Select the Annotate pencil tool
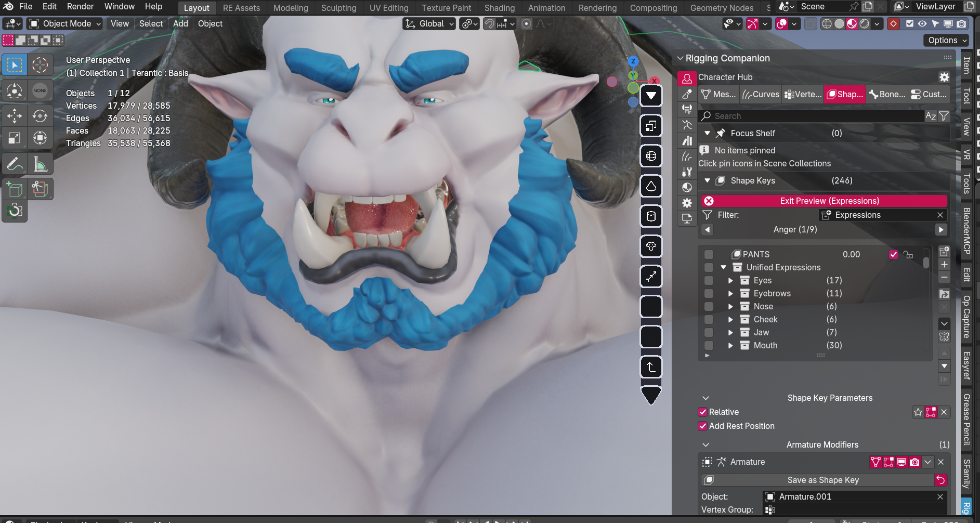This screenshot has width=980, height=523. (15, 165)
